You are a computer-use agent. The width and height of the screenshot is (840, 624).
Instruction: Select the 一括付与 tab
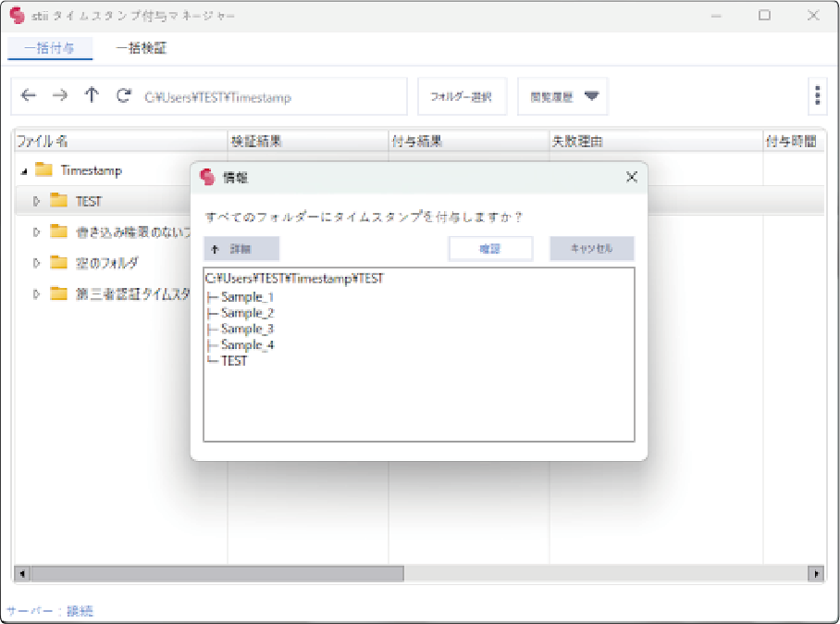click(x=50, y=48)
